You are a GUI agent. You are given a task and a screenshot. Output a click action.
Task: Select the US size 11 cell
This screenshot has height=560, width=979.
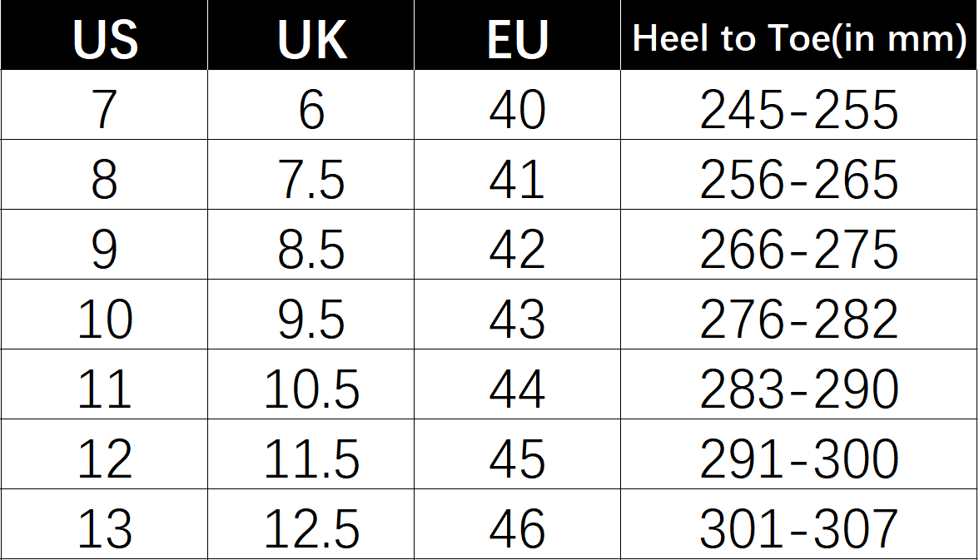[104, 384]
